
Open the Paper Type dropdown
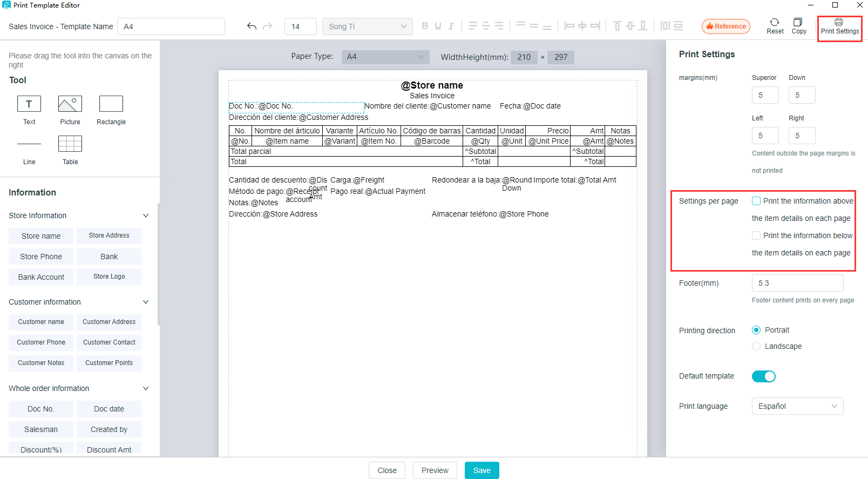[x=385, y=57]
